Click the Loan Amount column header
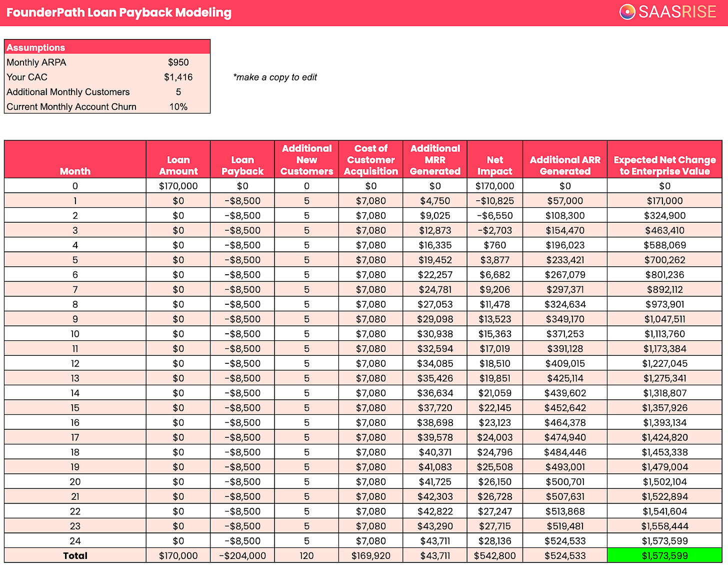 pos(178,160)
